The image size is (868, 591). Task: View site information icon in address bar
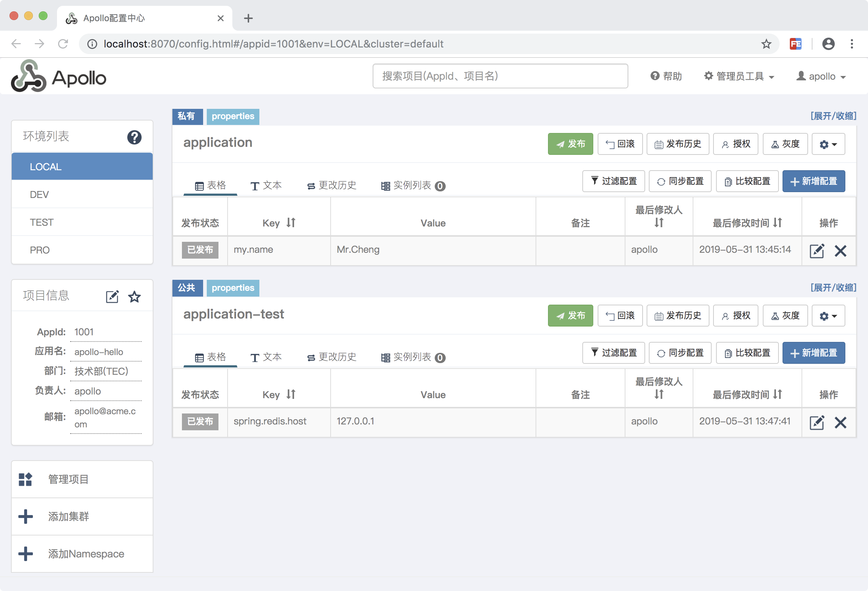[x=92, y=44]
